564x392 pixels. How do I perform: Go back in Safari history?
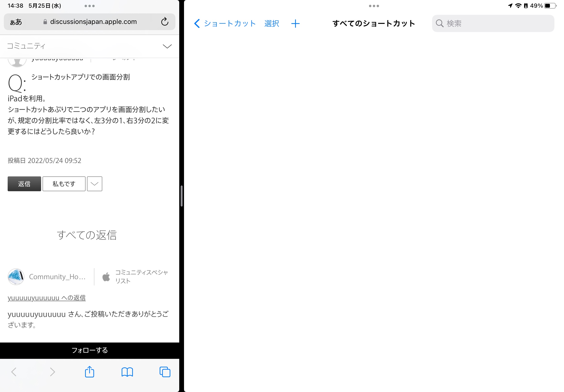(14, 372)
